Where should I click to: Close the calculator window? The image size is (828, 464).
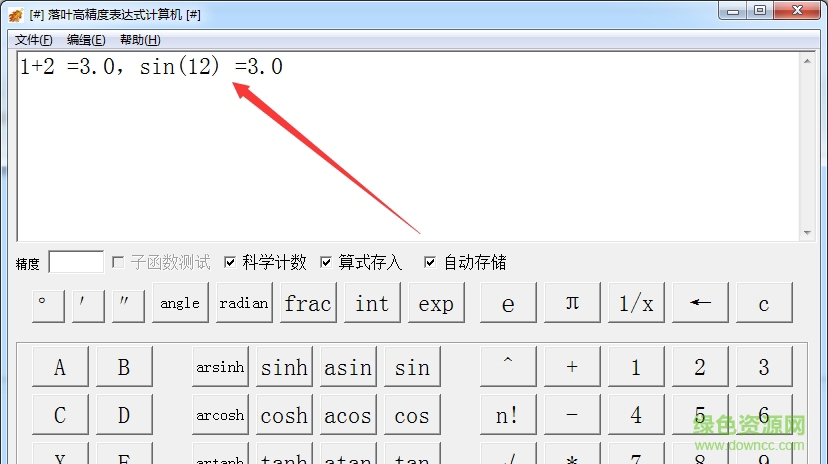798,11
